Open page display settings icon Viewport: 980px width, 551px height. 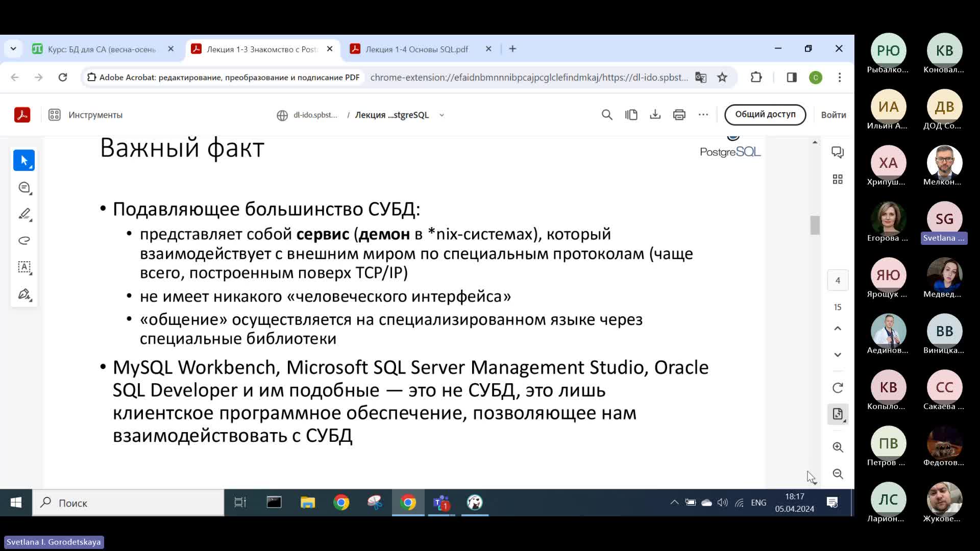click(838, 414)
